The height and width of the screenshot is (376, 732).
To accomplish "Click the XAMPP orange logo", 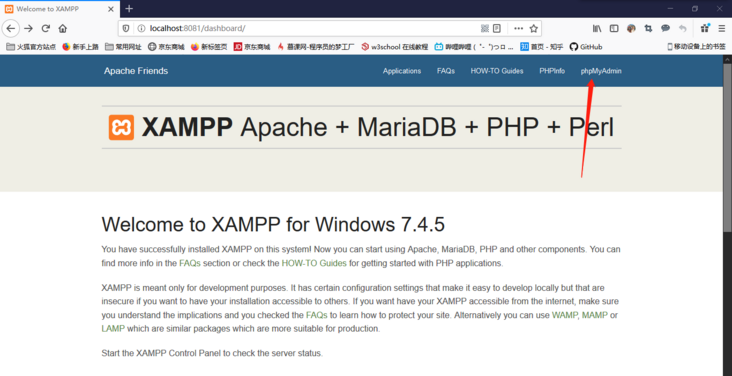I will (121, 128).
